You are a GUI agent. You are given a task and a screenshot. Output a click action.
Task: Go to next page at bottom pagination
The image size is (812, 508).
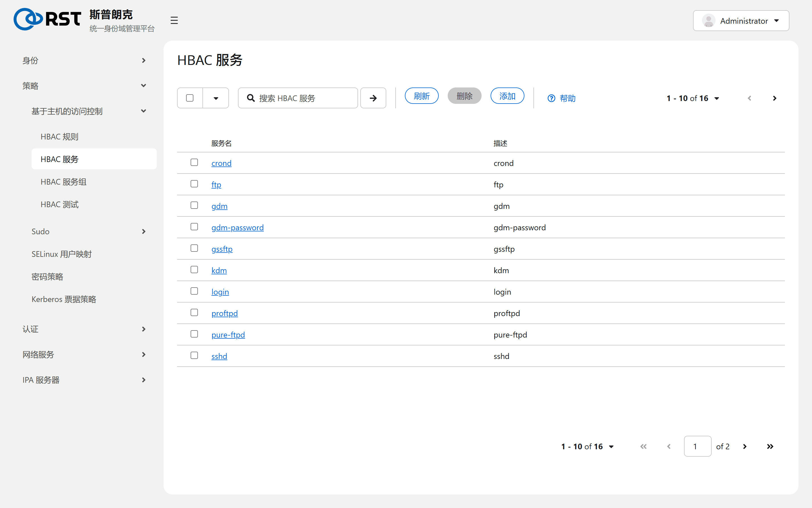(x=745, y=446)
